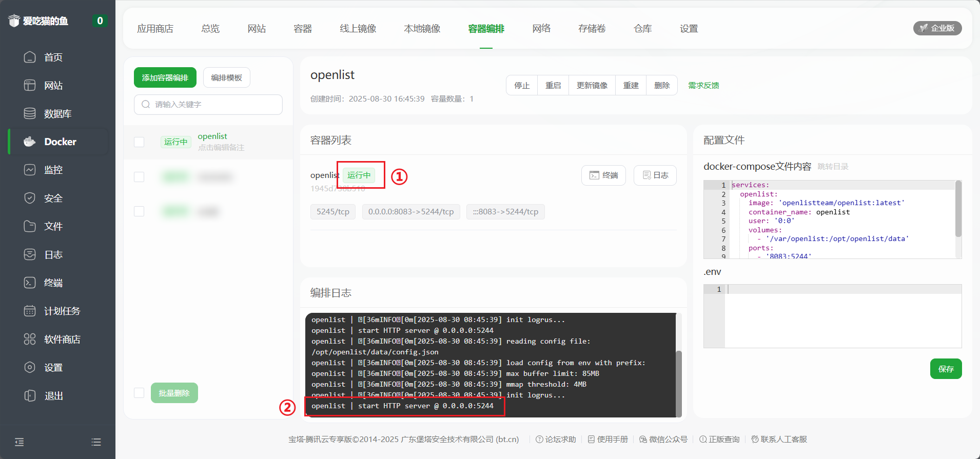This screenshot has width=980, height=459.
Task: Click the software store grid icon
Action: pos(30,339)
